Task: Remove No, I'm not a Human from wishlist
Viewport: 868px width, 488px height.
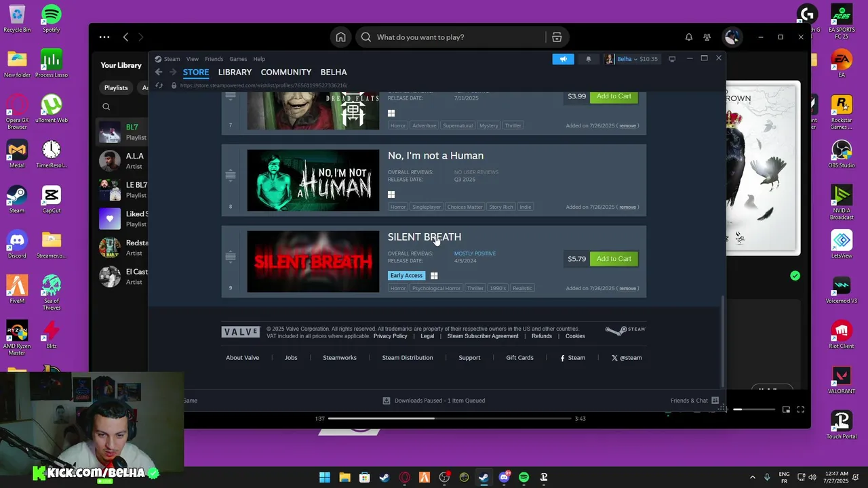Action: 627,207
